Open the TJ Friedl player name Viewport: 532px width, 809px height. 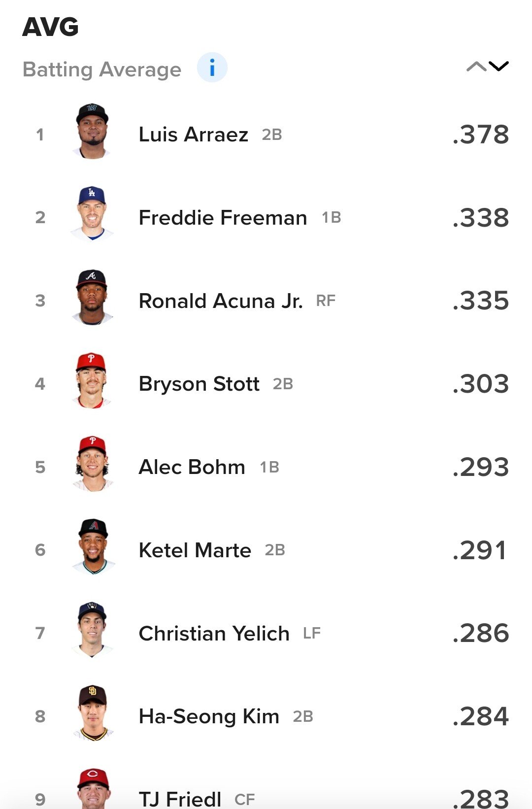pyautogui.click(x=180, y=799)
